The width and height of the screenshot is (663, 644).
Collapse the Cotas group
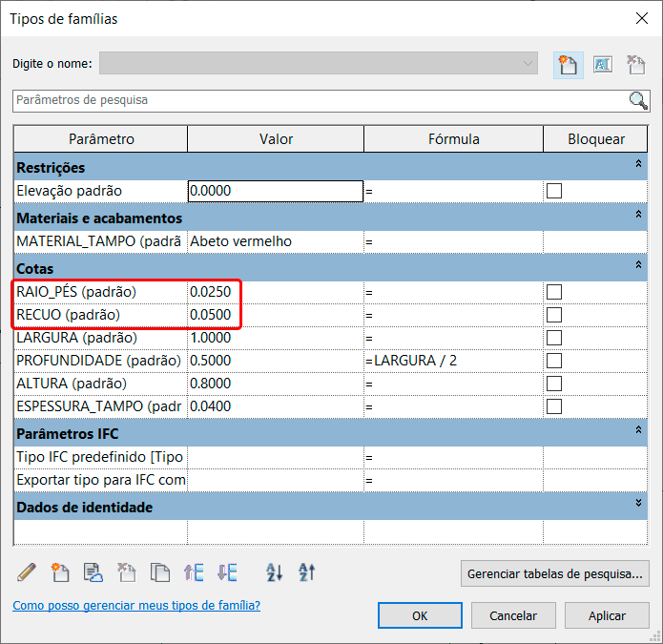[x=638, y=264]
